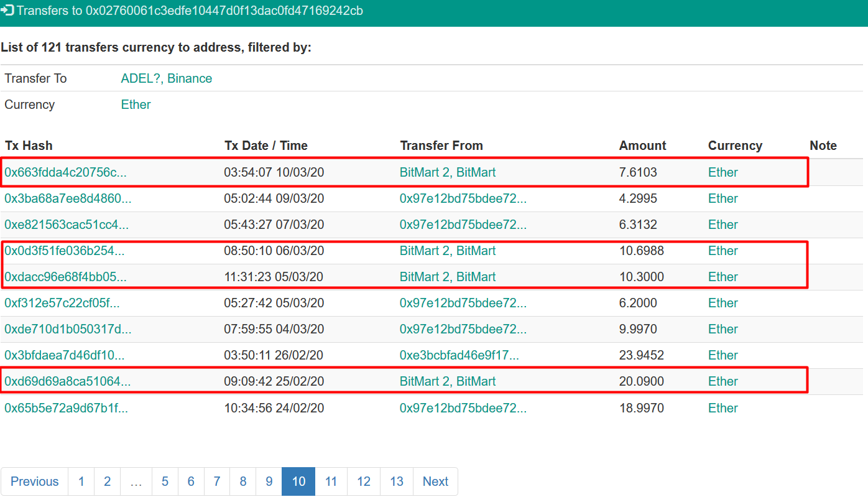This screenshot has width=868, height=502.
Task: Open sender address of the 6.2000 transfer
Action: pyautogui.click(x=463, y=303)
